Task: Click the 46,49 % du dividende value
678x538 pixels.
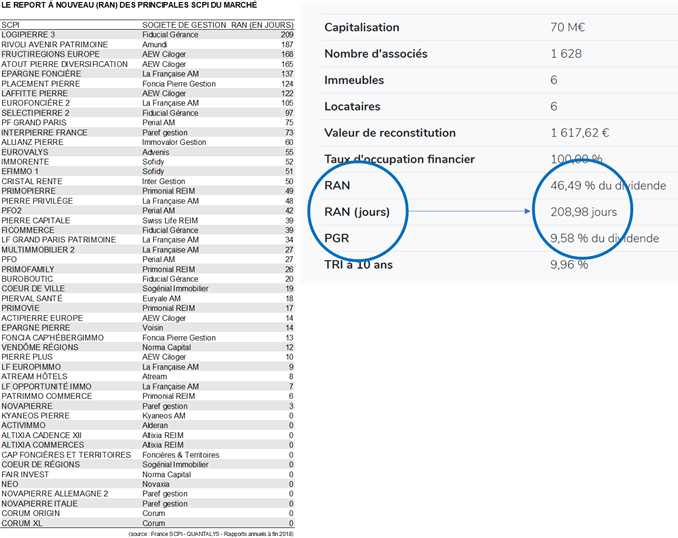Action: 608,186
